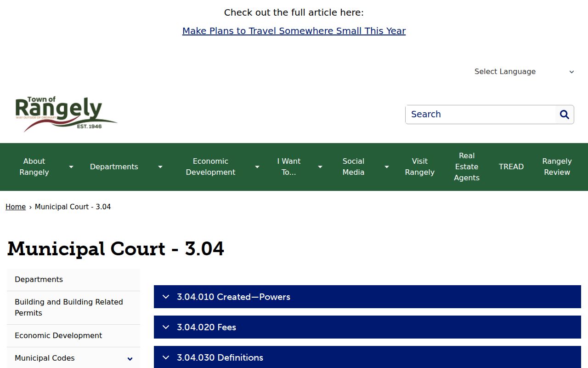Viewport: 588px width, 368px height.
Task: Click the 'Check out the full article here:' text
Action: (x=294, y=12)
